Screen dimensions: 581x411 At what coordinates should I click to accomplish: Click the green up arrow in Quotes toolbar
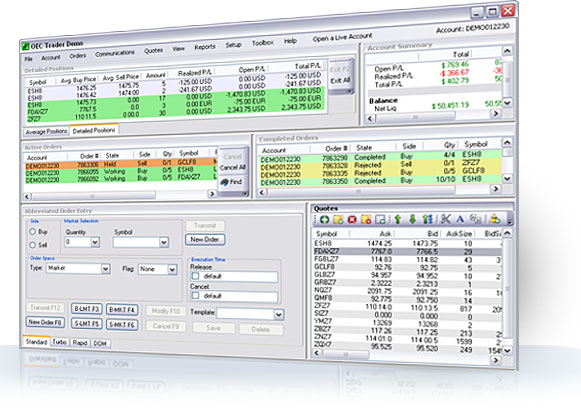[x=398, y=219]
